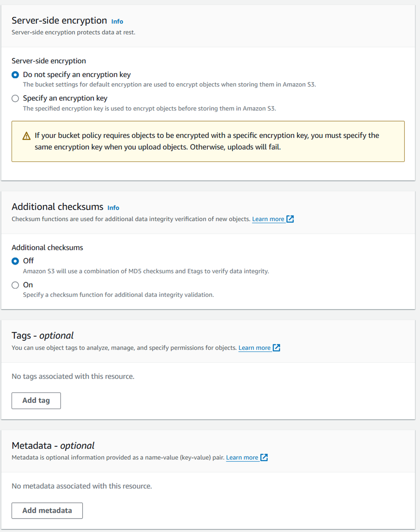Select the 'Off' additional checksums radio
Viewport: 420px width, 532px height.
pyautogui.click(x=15, y=261)
